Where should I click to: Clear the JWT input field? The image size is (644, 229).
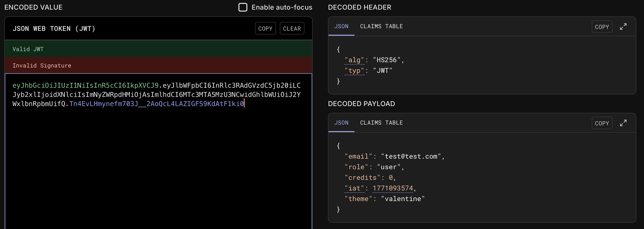coord(291,28)
